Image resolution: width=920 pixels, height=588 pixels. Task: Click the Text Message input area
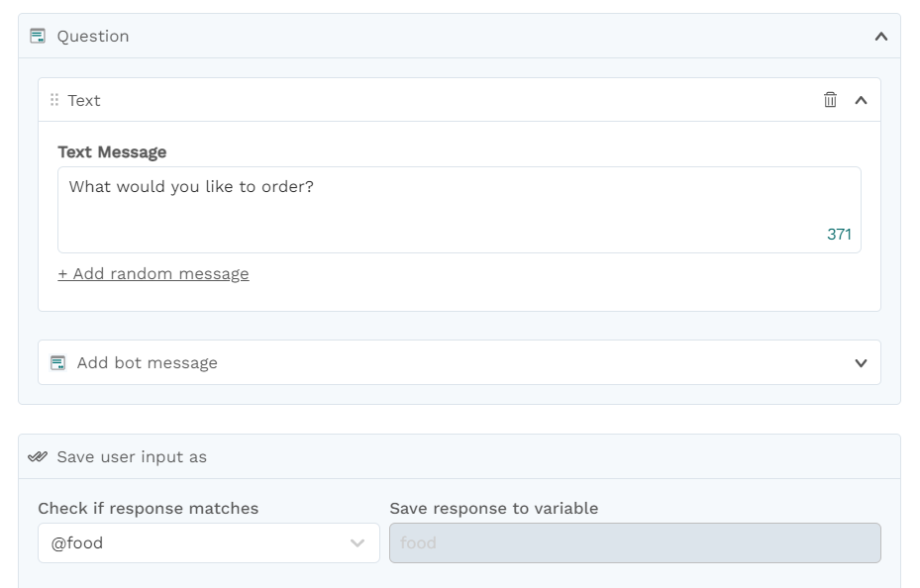coord(460,210)
